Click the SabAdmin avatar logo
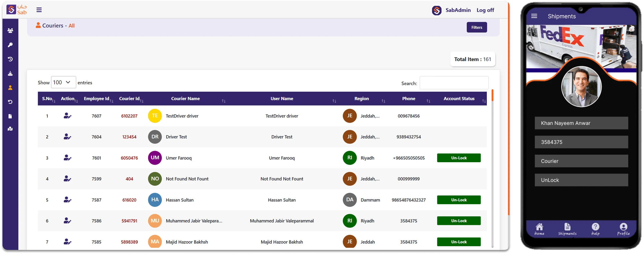This screenshot has height=254, width=644. point(436,10)
